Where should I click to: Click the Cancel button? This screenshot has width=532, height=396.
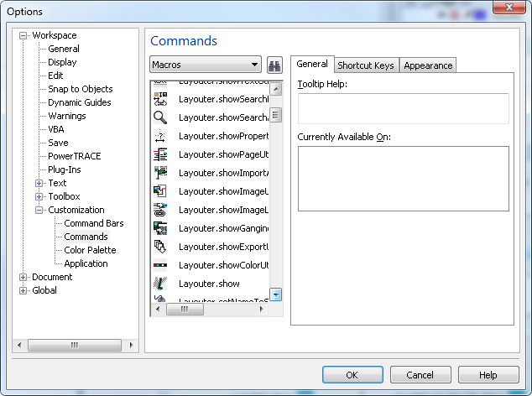[420, 375]
